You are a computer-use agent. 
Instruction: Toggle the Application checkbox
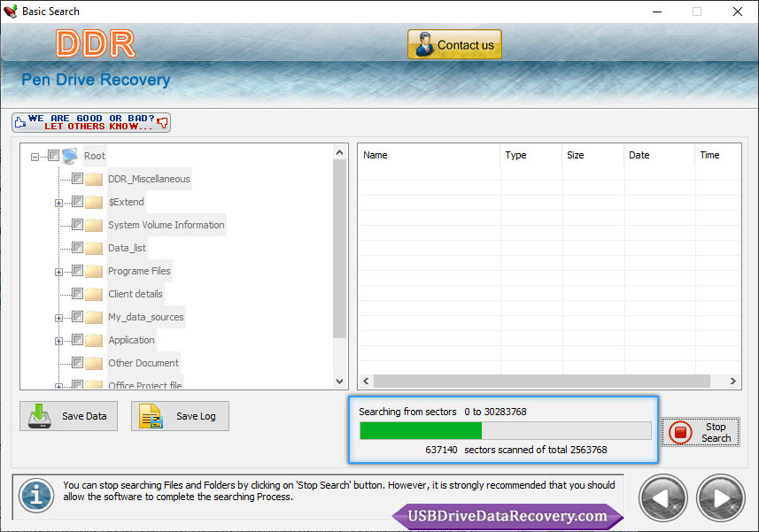77,340
